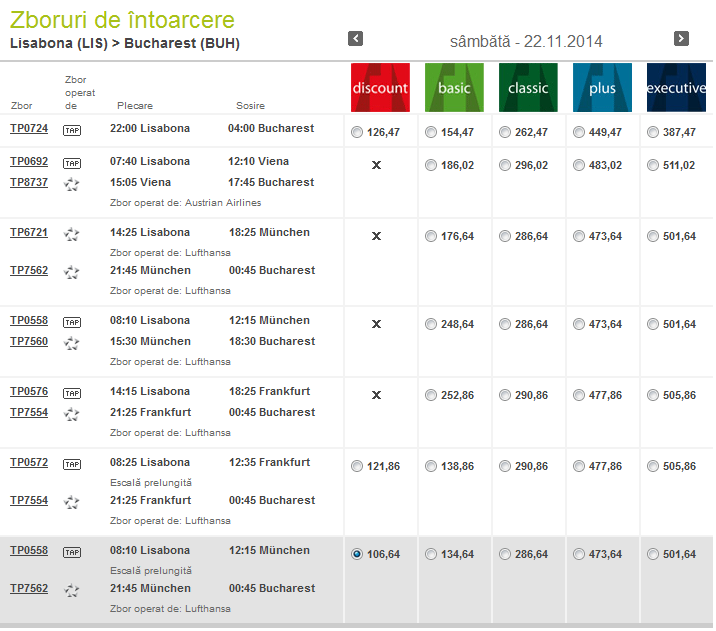This screenshot has width=716, height=631.
Task: Choose the 186,02 basic fare
Action: point(431,166)
